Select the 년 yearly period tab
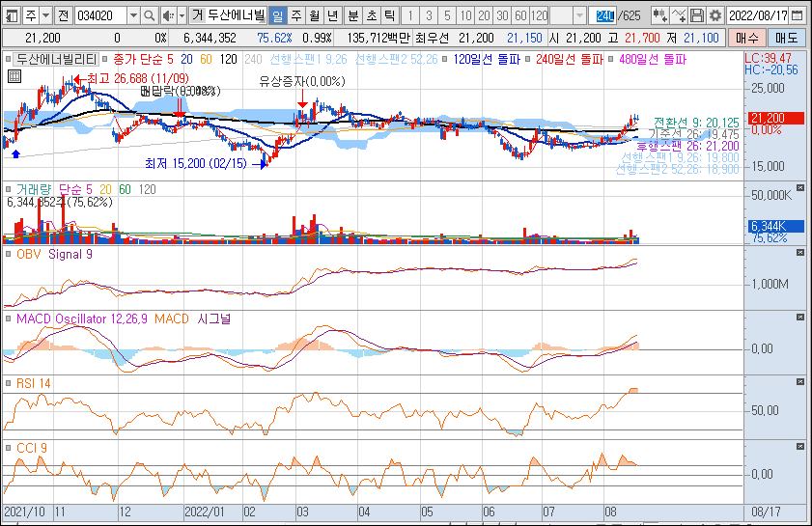The width and height of the screenshot is (812, 526). tap(332, 16)
